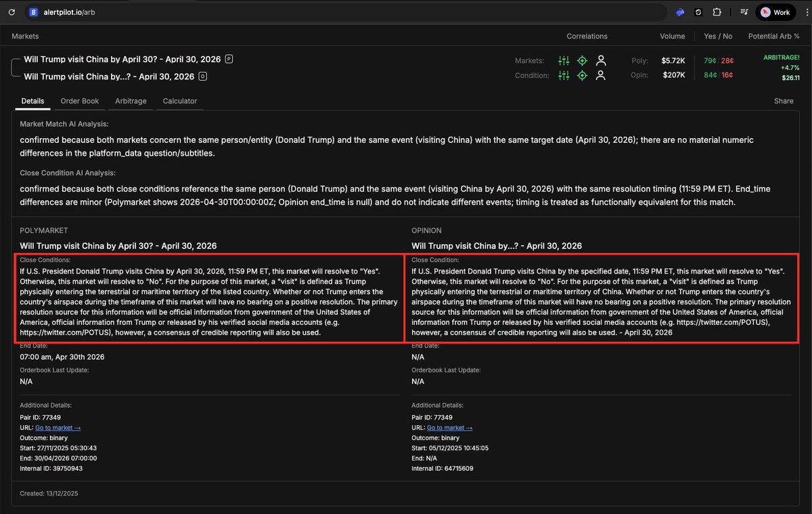812x514 pixels.
Task: Open the media controls music-list icon
Action: 744,12
